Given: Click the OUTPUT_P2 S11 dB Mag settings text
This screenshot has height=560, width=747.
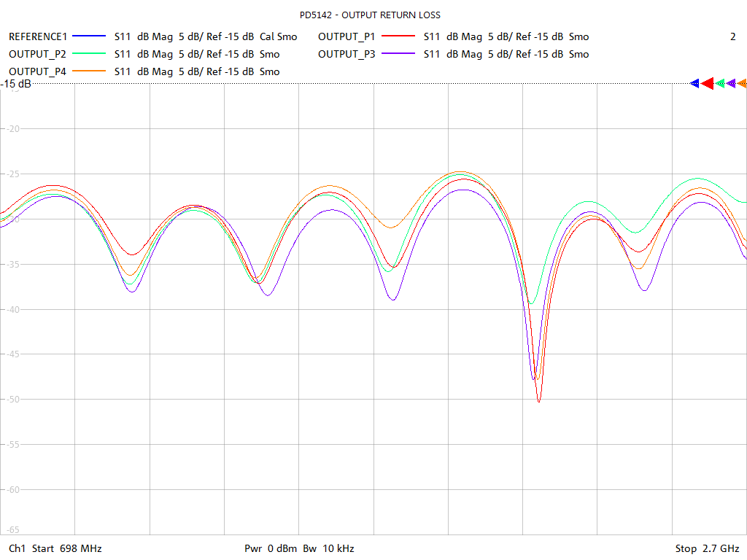Looking at the screenshot, I should click(x=197, y=54).
